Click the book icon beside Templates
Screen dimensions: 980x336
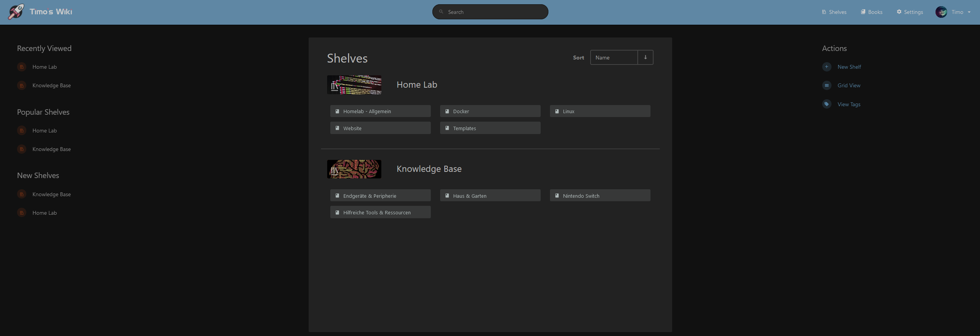447,128
